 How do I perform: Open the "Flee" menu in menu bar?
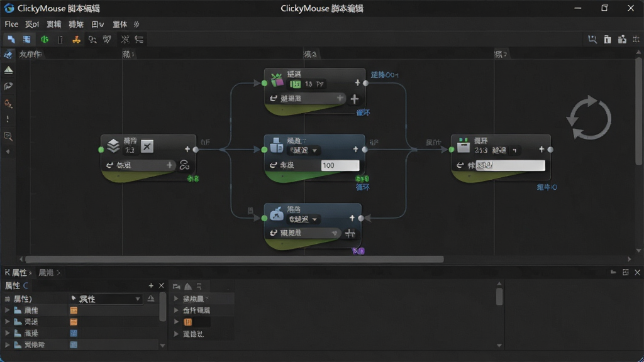tap(11, 25)
